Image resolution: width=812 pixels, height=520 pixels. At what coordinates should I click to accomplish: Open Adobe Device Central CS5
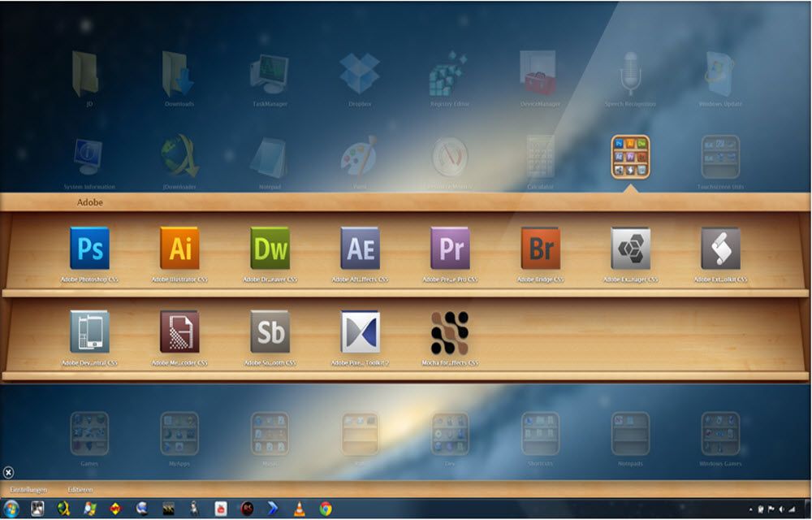tap(89, 331)
